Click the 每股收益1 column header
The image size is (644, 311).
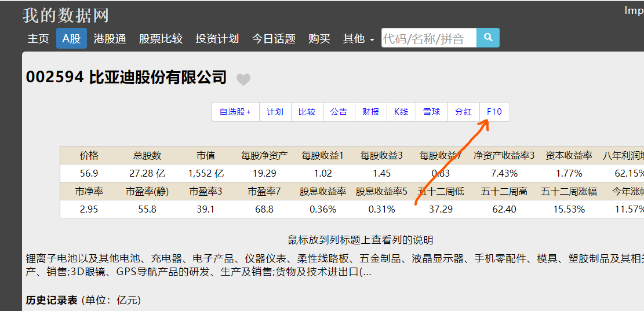pyautogui.click(x=322, y=155)
